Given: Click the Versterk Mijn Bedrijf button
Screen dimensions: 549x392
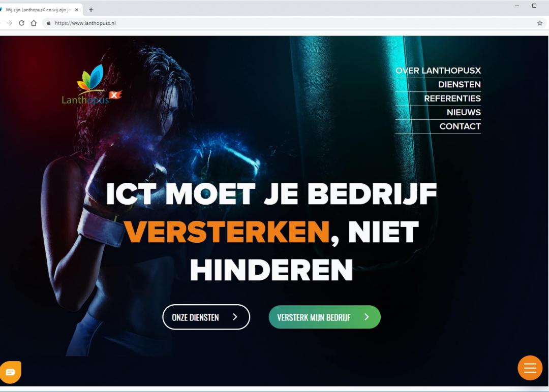Looking at the screenshot, I should click(x=324, y=317).
